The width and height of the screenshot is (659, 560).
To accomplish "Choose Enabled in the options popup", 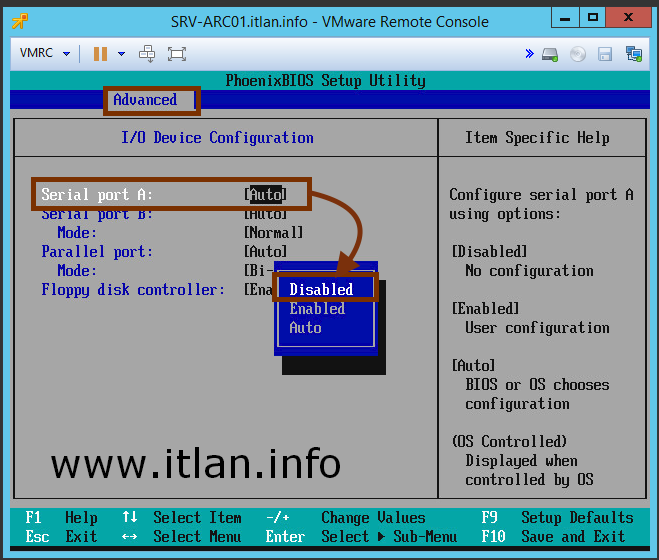I will [x=317, y=309].
